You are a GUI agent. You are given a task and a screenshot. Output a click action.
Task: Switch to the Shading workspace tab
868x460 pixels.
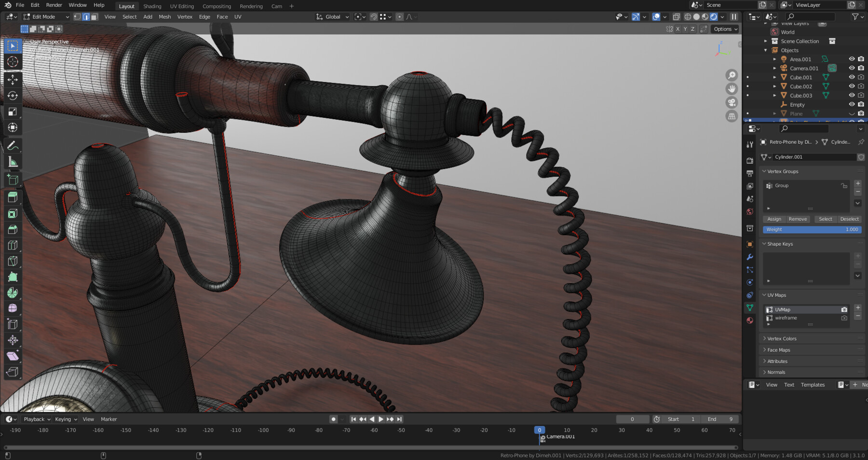[x=152, y=6]
